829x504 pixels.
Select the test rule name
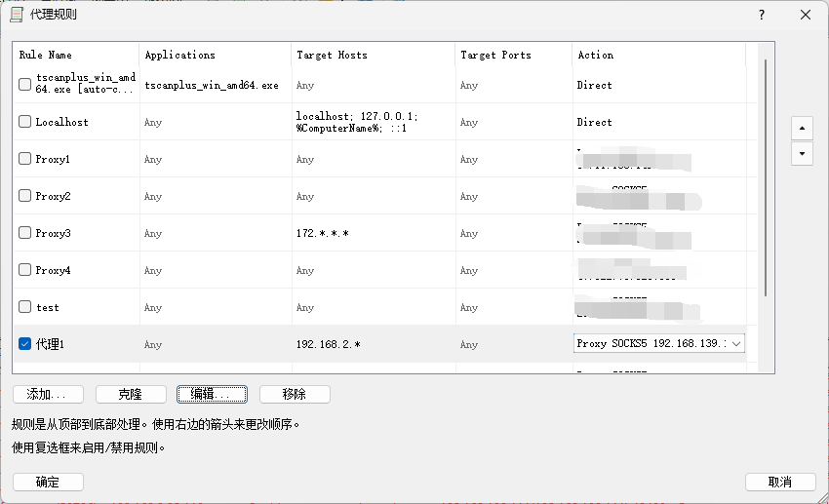click(x=48, y=307)
